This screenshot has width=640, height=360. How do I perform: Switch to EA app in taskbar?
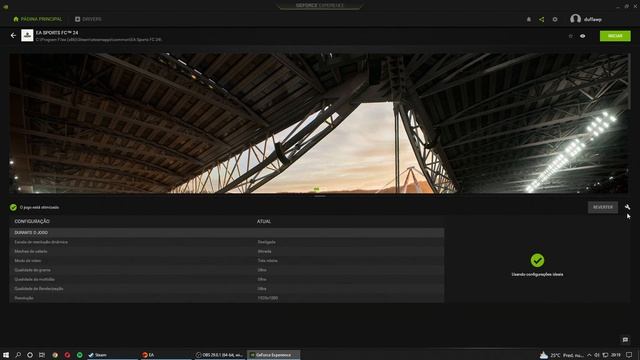coord(165,355)
